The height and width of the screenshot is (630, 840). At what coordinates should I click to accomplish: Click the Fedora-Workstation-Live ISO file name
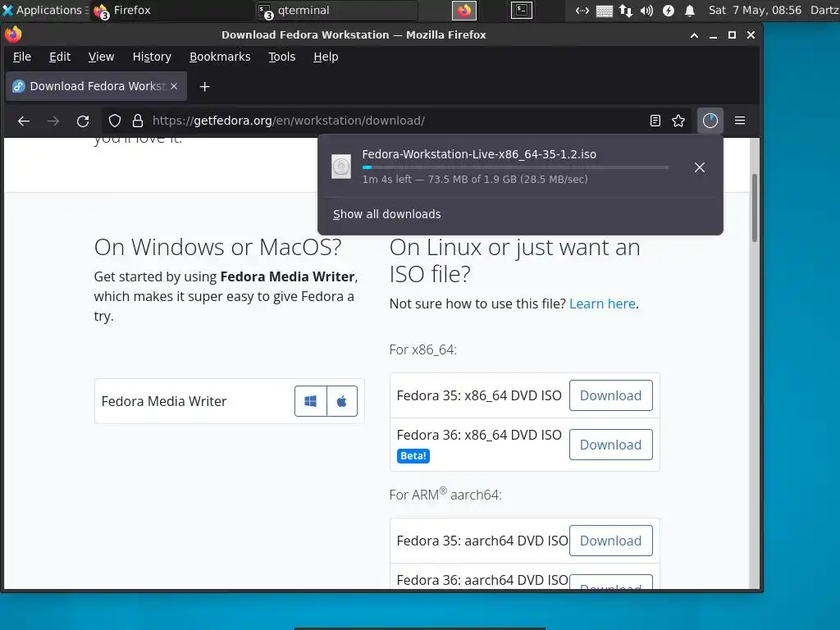tap(479, 154)
